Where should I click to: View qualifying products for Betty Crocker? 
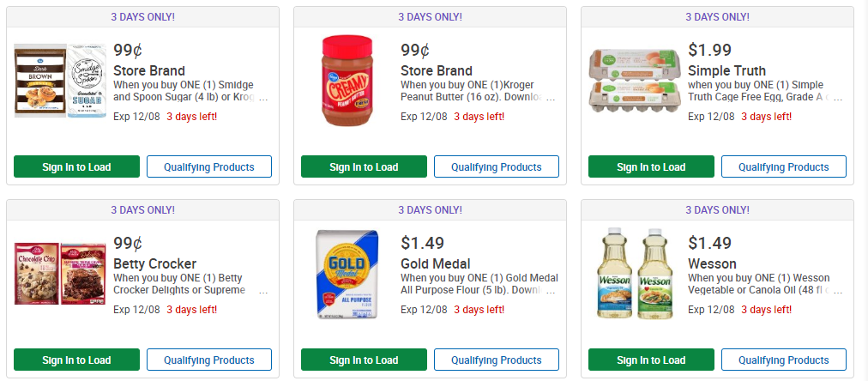209,360
